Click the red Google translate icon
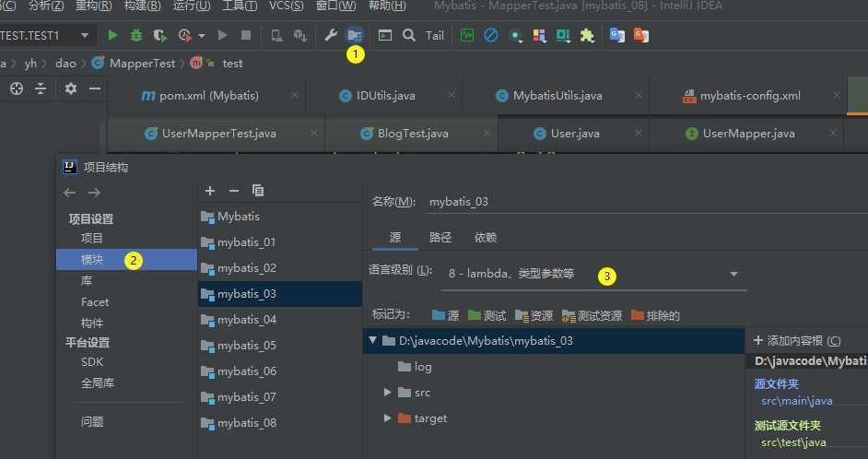This screenshot has width=868, height=459. (641, 35)
